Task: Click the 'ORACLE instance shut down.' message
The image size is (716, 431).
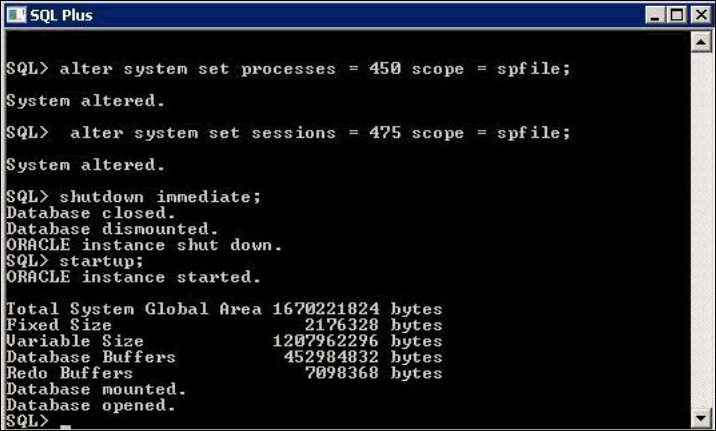Action: [x=145, y=245]
